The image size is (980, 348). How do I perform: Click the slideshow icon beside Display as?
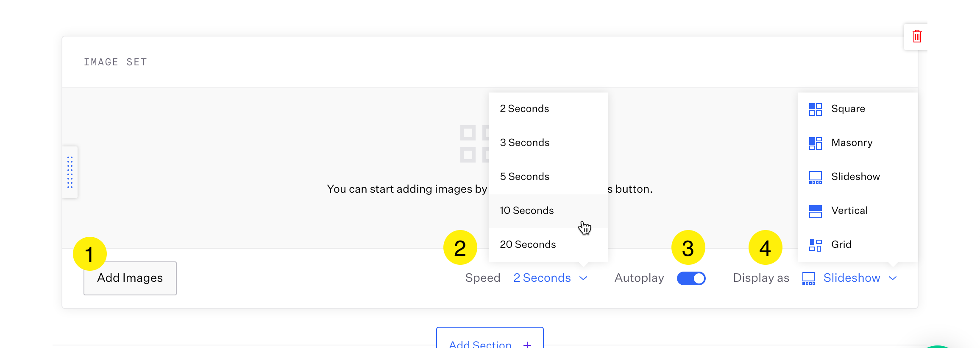[808, 278]
